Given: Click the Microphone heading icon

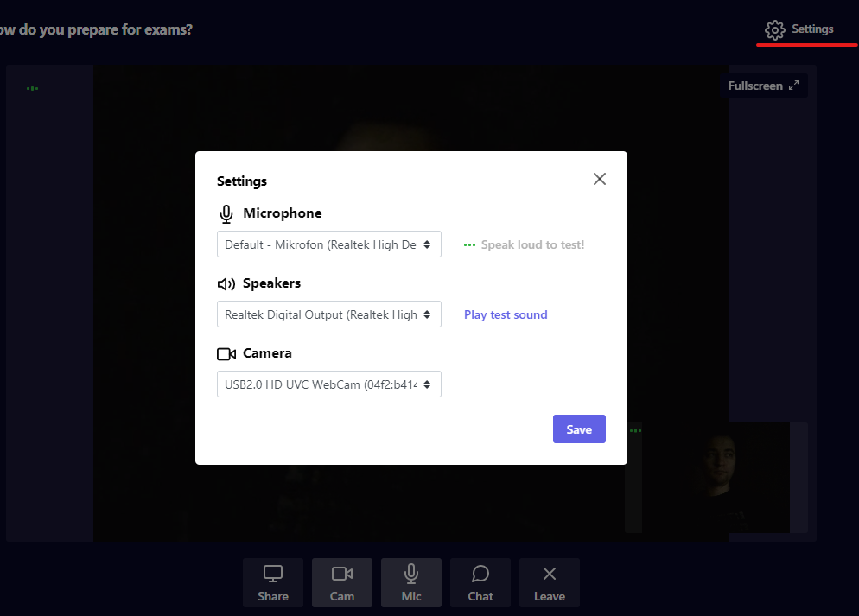Looking at the screenshot, I should pos(226,214).
